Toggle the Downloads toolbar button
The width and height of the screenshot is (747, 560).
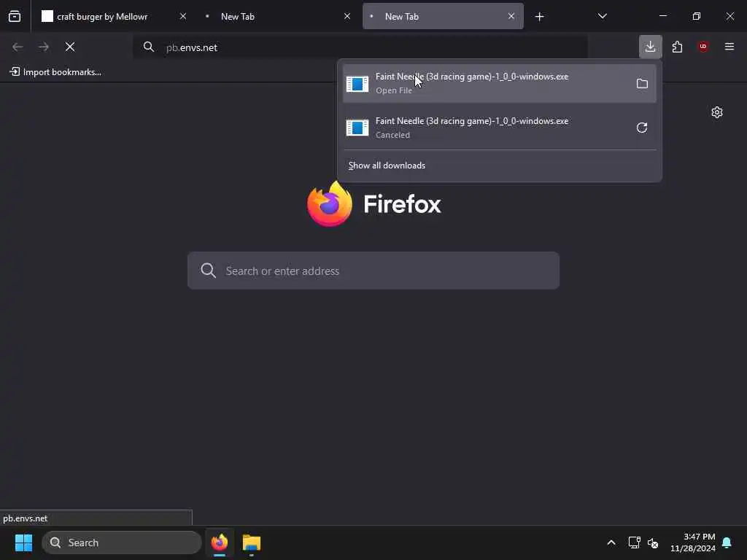coord(650,47)
